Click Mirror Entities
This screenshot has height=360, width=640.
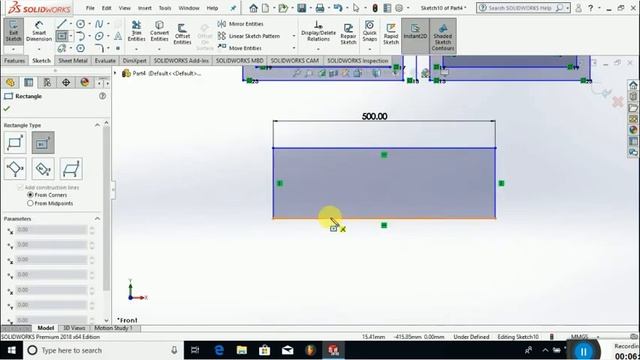[240, 24]
